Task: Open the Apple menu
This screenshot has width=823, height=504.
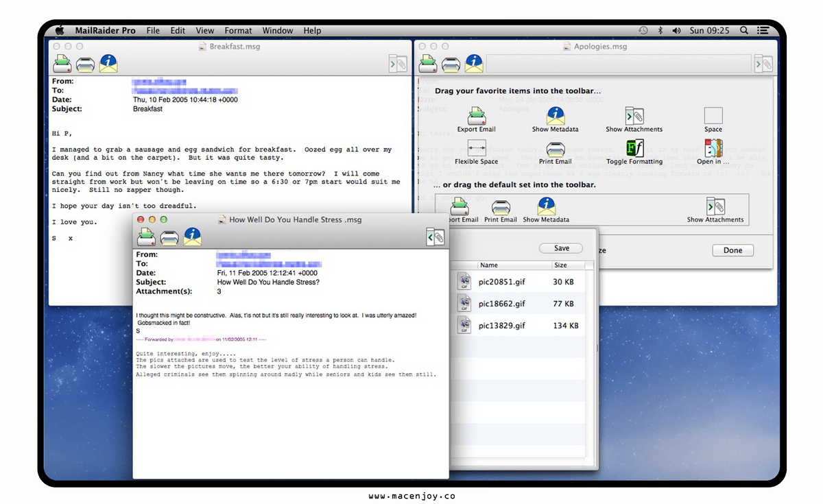Action: pyautogui.click(x=60, y=30)
